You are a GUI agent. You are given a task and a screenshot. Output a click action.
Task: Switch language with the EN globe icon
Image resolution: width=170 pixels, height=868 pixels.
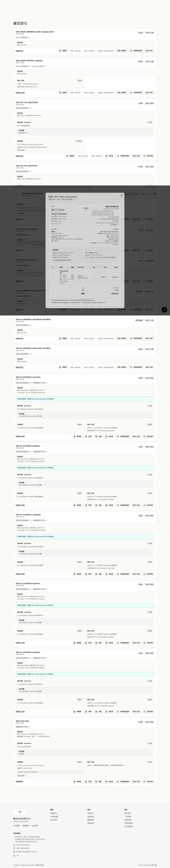tap(144, 194)
